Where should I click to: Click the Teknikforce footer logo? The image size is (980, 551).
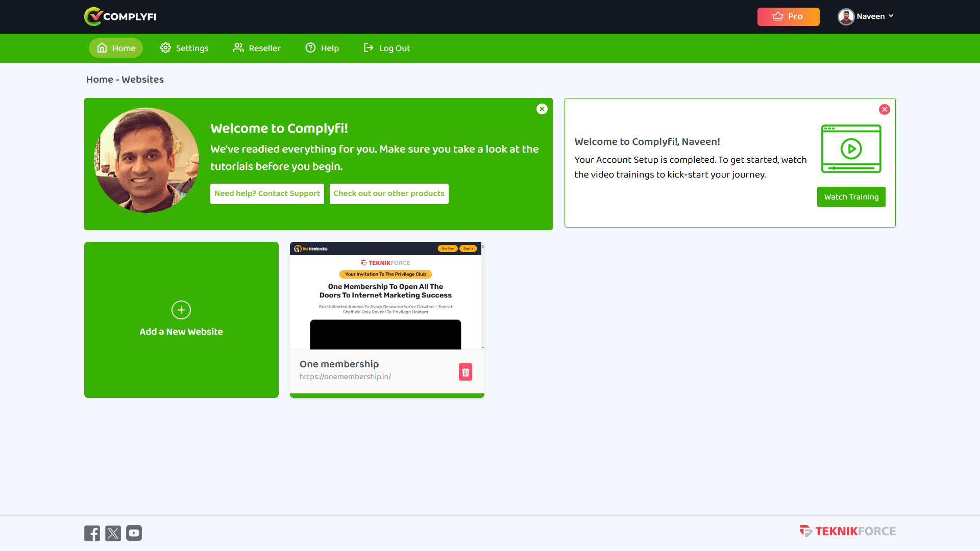(x=848, y=531)
